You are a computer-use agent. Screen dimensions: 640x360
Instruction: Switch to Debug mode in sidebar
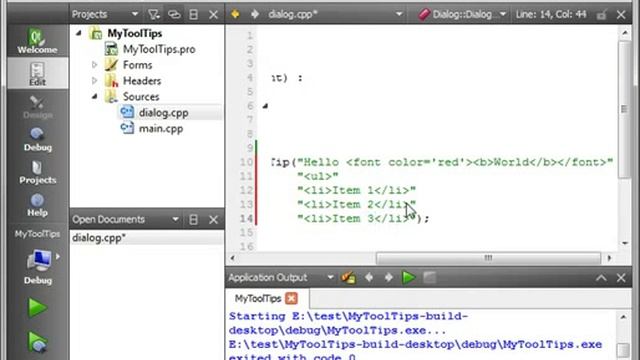pyautogui.click(x=37, y=139)
